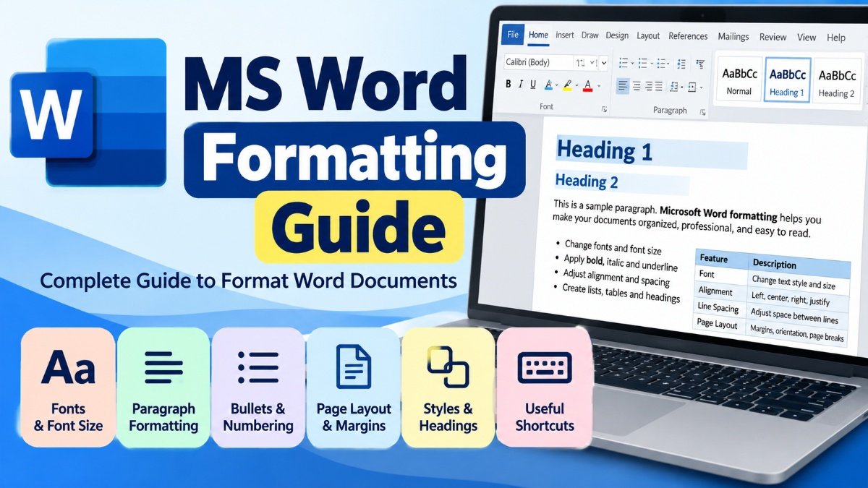Expand the Text Effects dropdown arrow

tap(556, 85)
